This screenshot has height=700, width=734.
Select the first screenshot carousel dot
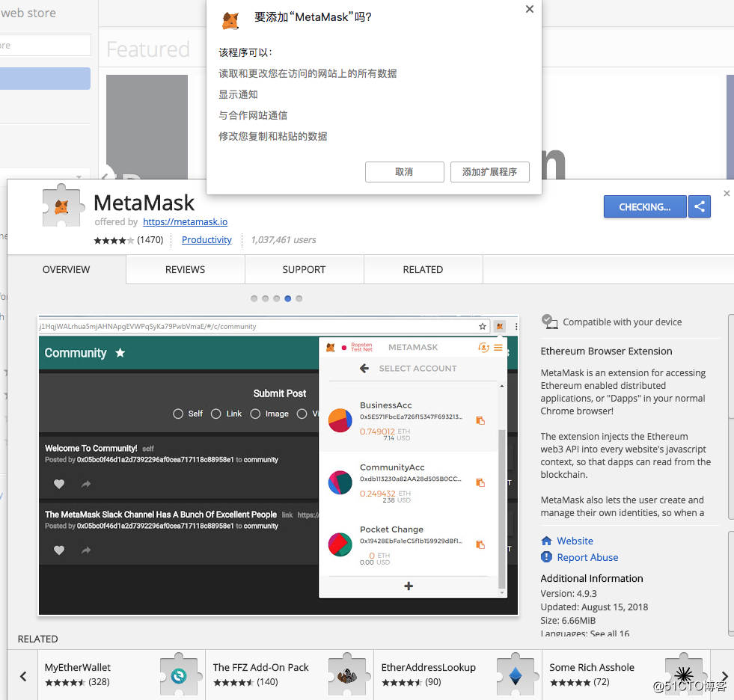(254, 298)
